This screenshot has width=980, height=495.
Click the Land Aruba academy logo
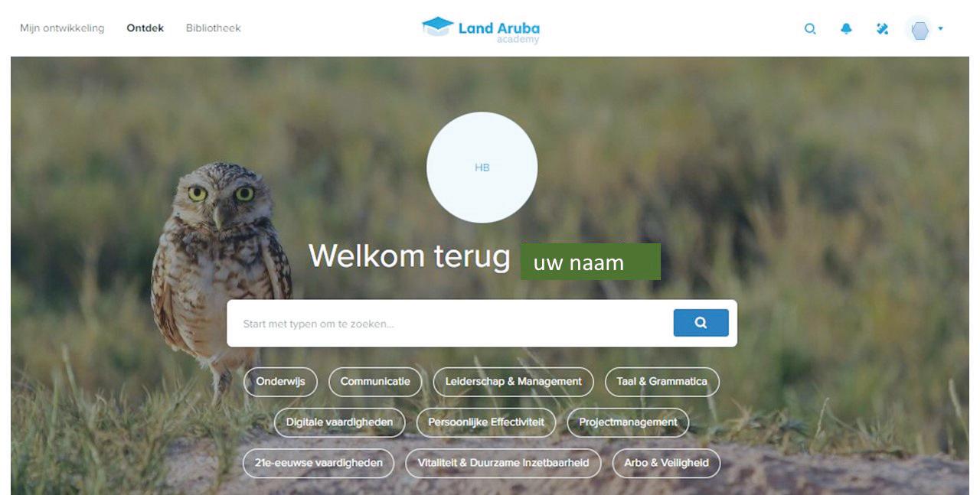(x=481, y=30)
